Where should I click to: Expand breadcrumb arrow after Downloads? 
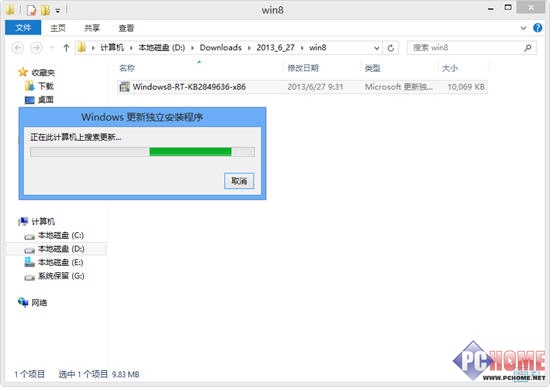pyautogui.click(x=249, y=48)
